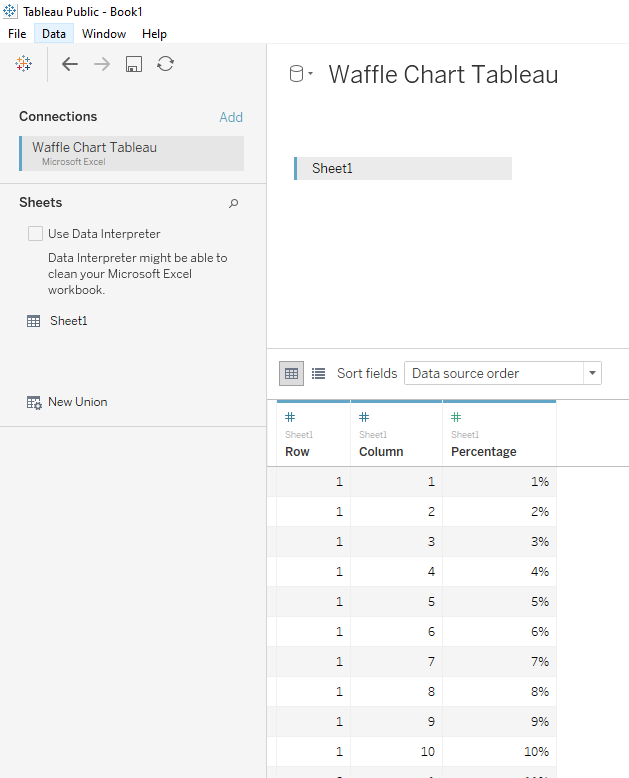The width and height of the screenshot is (629, 778).
Task: Select the Sheet1 table on the canvas
Action: coord(403,169)
